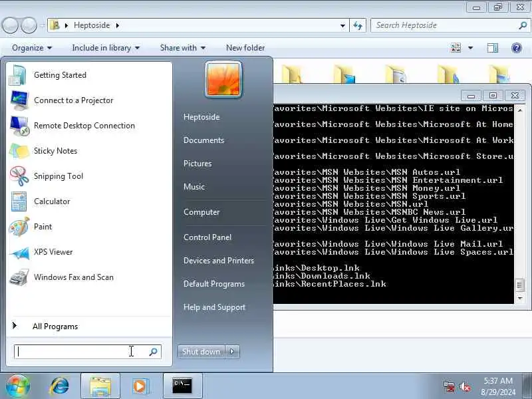This screenshot has width=532, height=399.
Task: Click the Command Prompt scrollbar thumb
Action: [519, 285]
